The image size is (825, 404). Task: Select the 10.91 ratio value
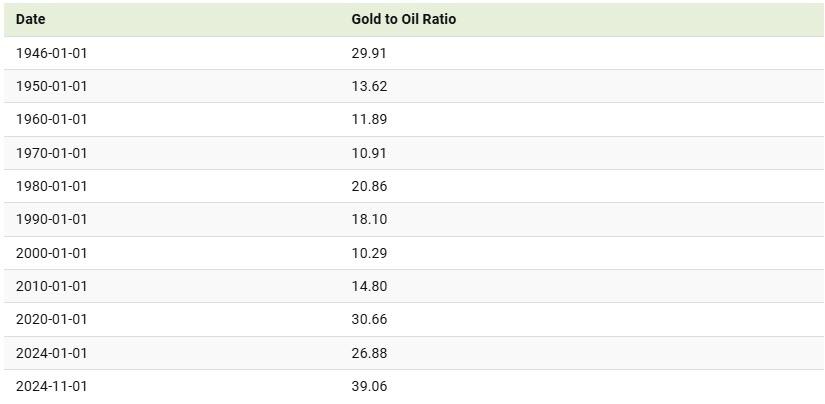(369, 153)
